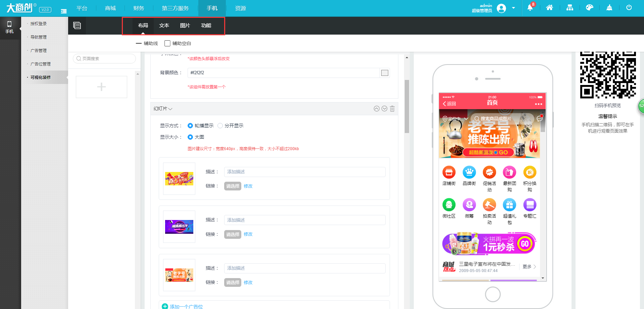This screenshot has height=309, width=644.
Task: Click the 1元秒杀 banner in preview
Action: pos(489,244)
